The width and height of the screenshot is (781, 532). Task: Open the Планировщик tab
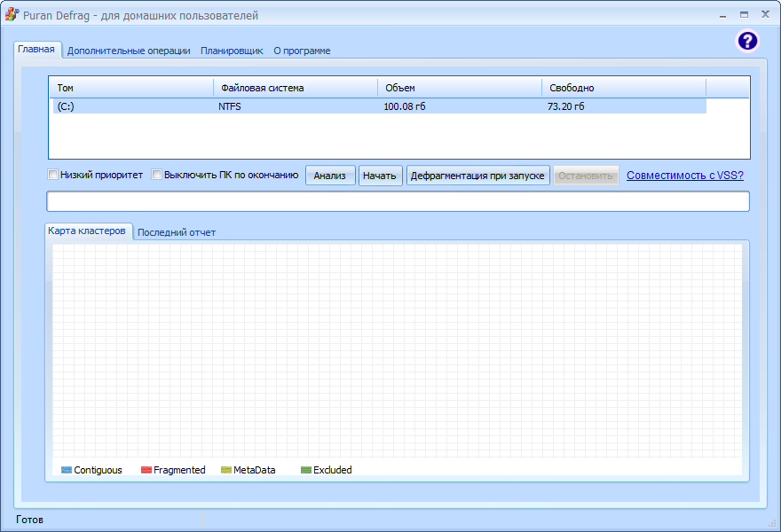[232, 51]
